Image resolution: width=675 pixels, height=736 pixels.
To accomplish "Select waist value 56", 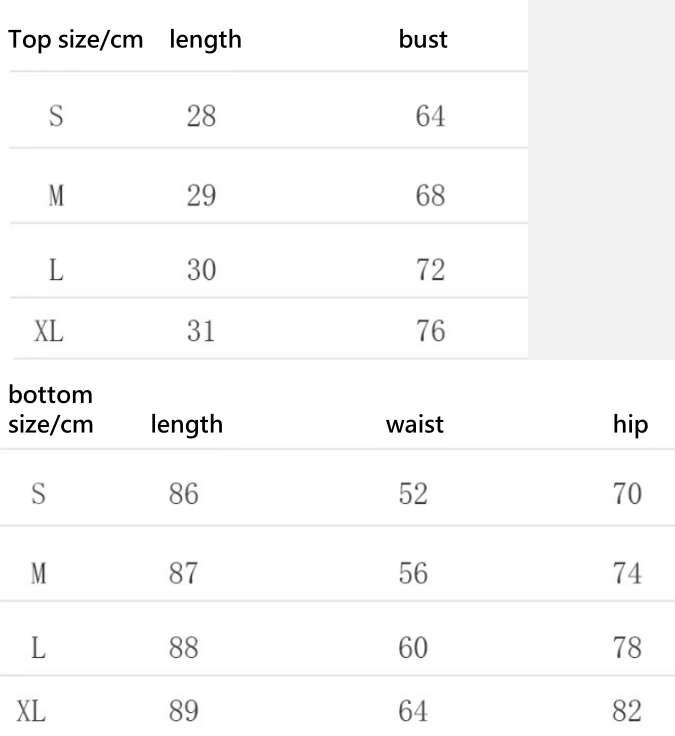I will [x=413, y=574].
